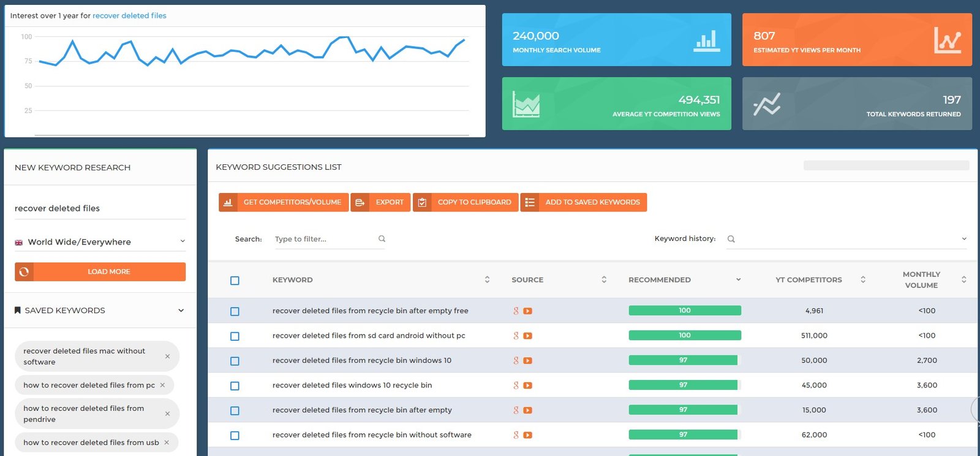Click the search magnifier icon in filter box
Screen dimensions: 980x456
pos(382,239)
